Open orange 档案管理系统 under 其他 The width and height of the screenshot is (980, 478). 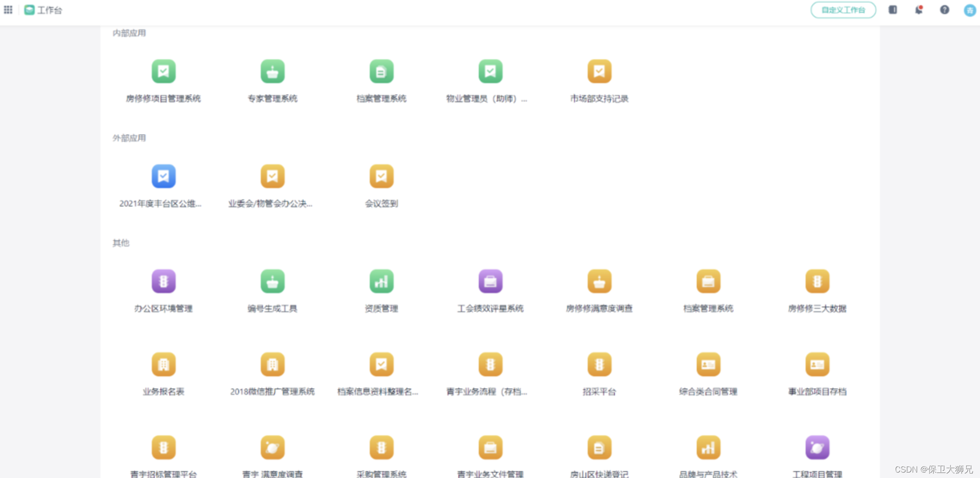point(708,281)
